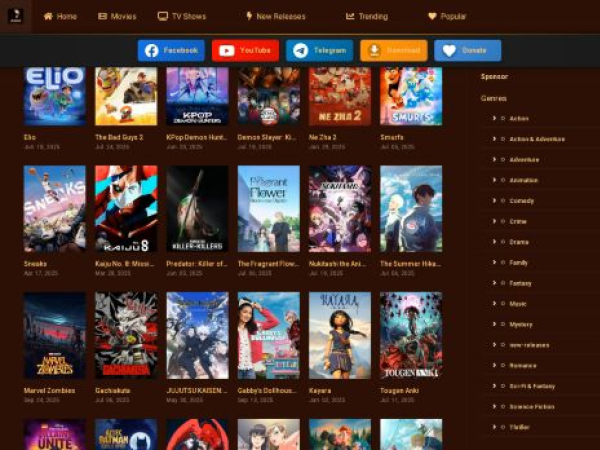The width and height of the screenshot is (600, 450).
Task: Click the Trending chart icon
Action: coord(350,17)
